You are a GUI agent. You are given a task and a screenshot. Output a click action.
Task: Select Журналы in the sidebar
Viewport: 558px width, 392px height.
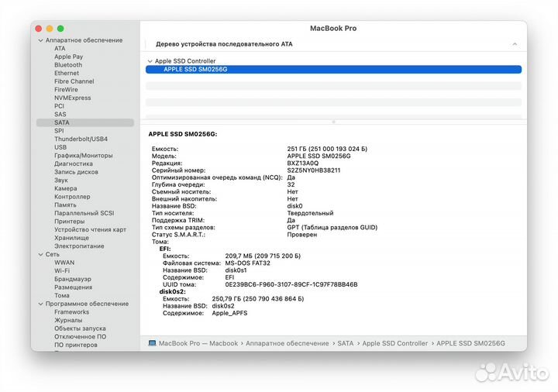pos(68,320)
